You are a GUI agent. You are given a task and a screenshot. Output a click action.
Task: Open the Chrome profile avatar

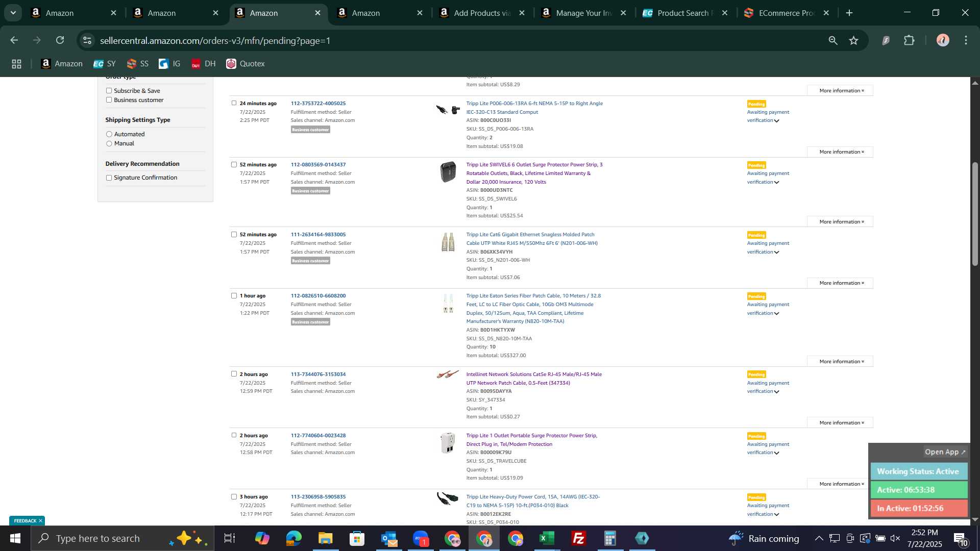[943, 40]
